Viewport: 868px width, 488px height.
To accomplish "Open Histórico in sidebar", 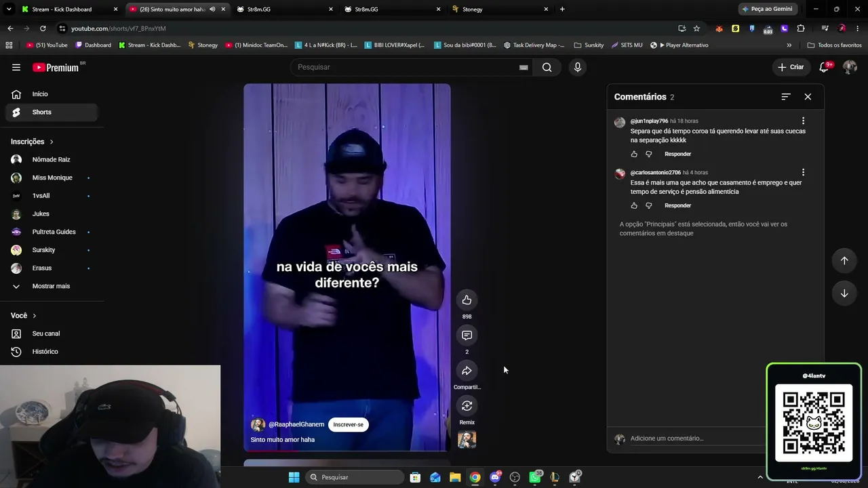I will (x=52, y=352).
